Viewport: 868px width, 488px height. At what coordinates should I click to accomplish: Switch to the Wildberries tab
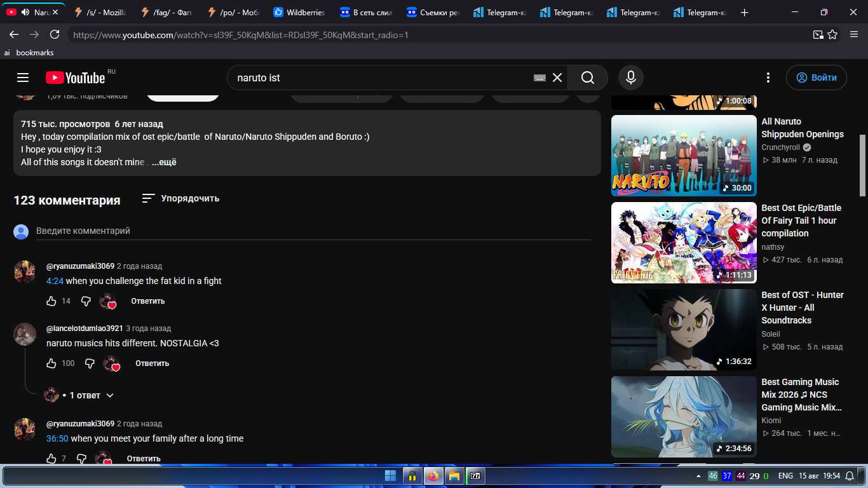(300, 13)
